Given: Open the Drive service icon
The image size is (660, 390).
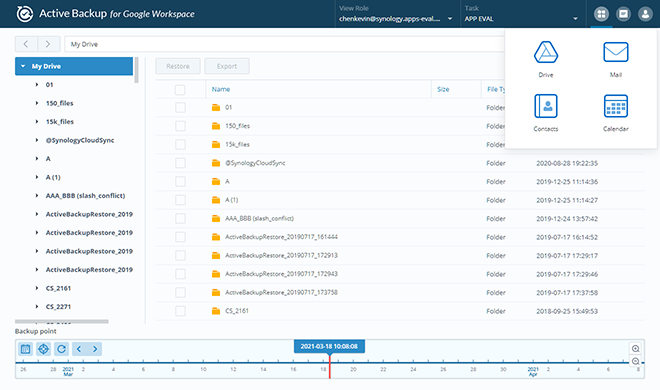Looking at the screenshot, I should (x=546, y=53).
